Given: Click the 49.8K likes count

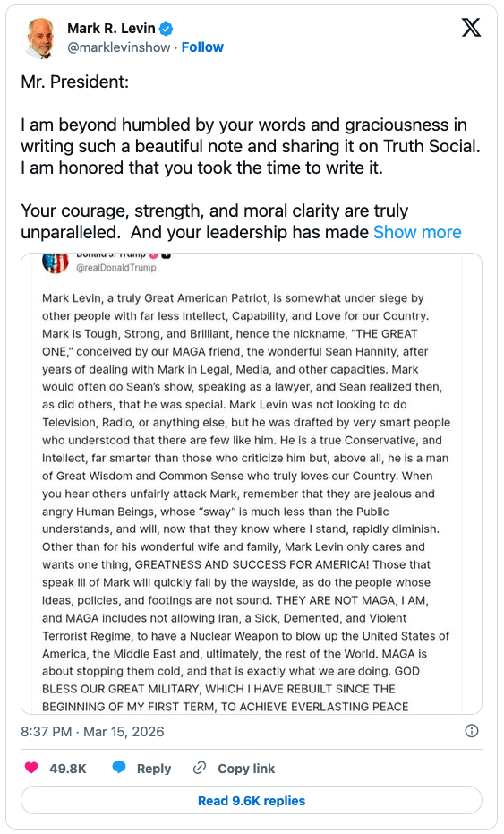Looking at the screenshot, I should (x=68, y=769).
